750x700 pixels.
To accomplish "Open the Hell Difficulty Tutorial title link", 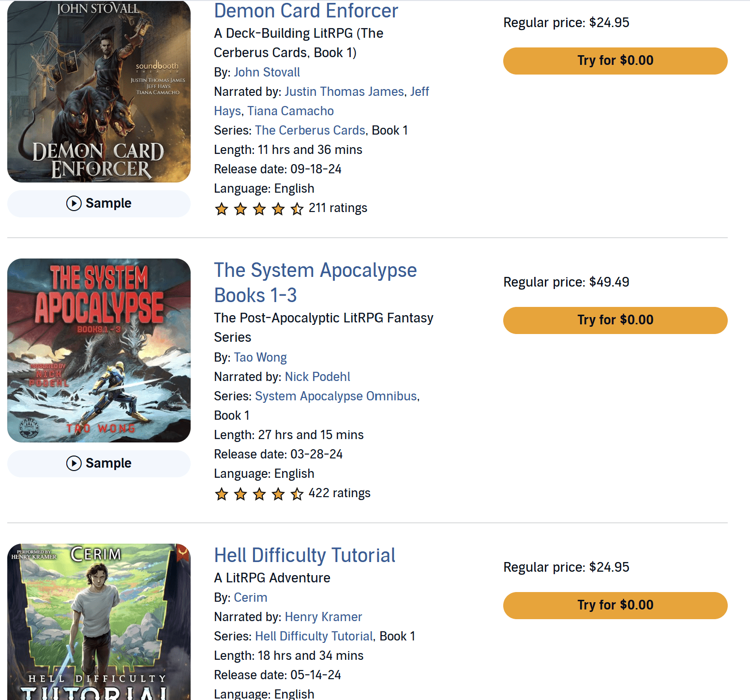I will click(x=304, y=555).
